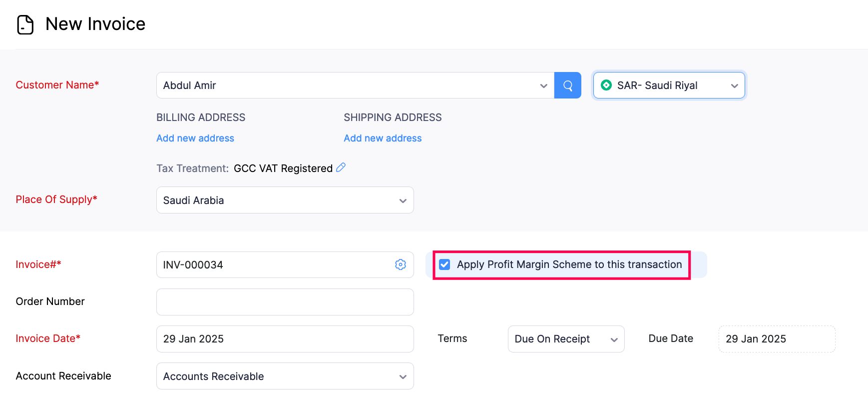Viewport: 868px width, 413px height.
Task: Expand the Customer Name dropdown arrow
Action: tap(543, 86)
